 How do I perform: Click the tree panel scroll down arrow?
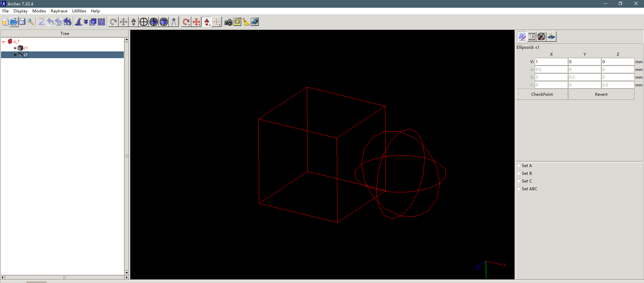point(127,273)
